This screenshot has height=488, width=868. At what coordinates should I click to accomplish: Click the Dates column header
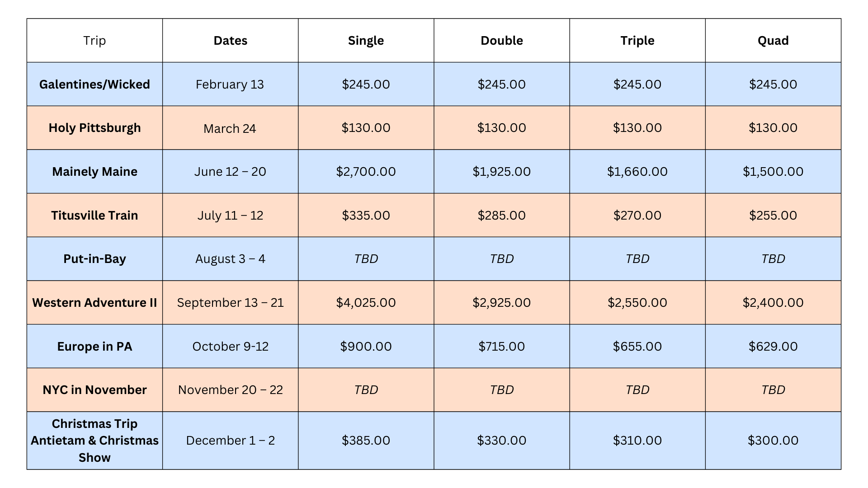click(x=230, y=41)
